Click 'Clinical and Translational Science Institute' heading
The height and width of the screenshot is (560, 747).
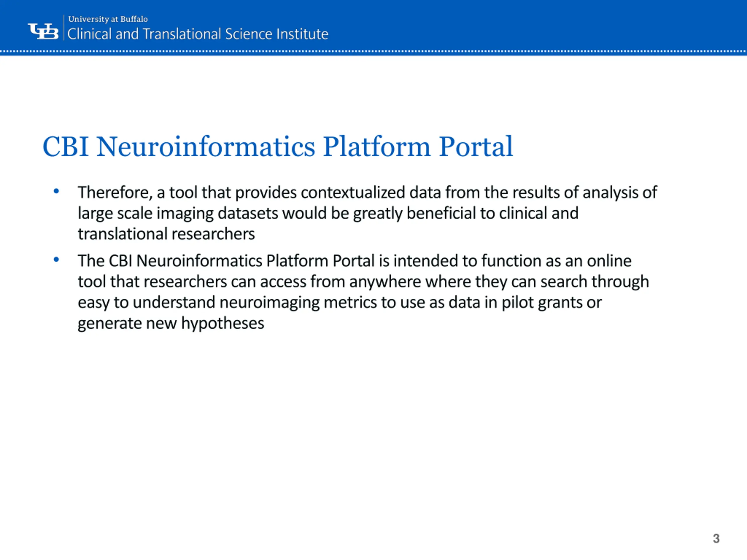(198, 34)
